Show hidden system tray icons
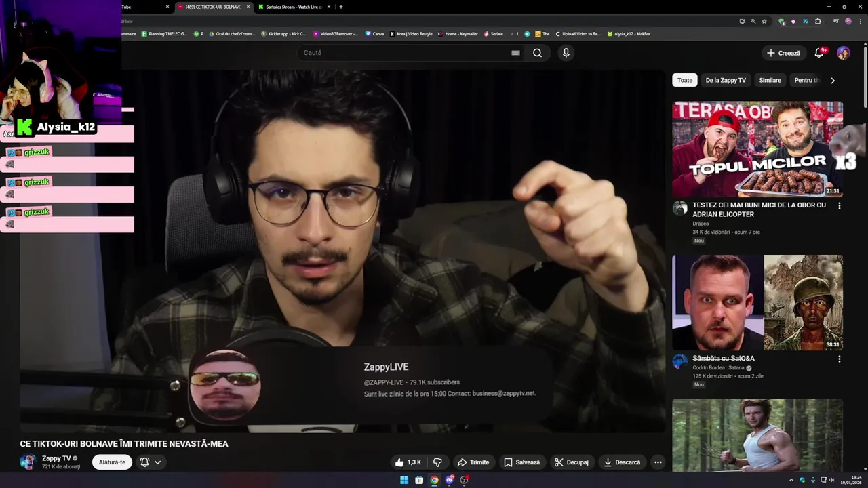 [x=791, y=480]
